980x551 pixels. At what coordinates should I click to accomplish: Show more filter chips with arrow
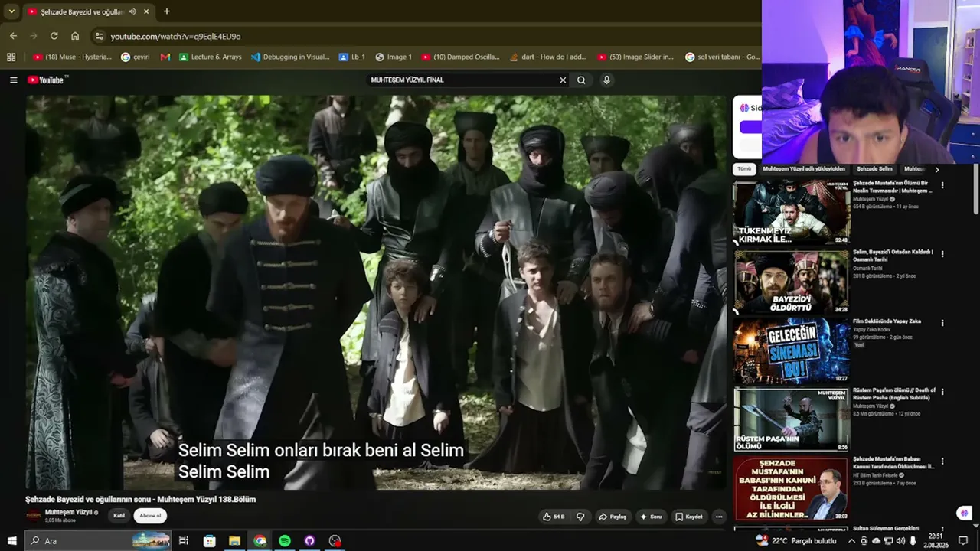tap(936, 169)
